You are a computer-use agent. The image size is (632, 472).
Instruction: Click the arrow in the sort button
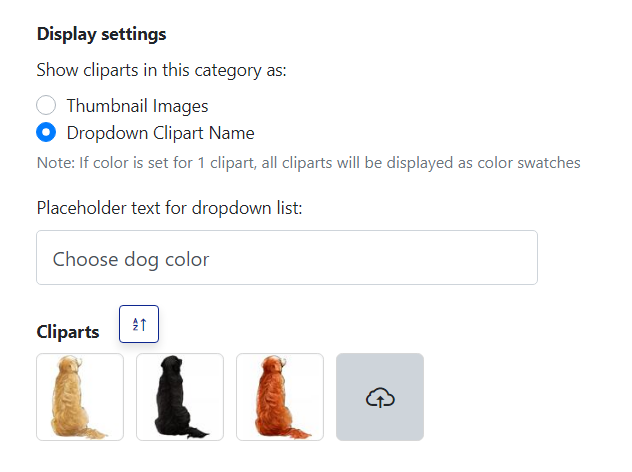coord(143,324)
